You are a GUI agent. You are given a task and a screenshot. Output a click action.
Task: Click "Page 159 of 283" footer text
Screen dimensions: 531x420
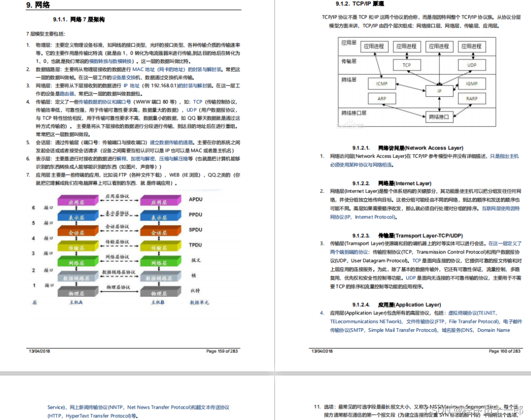[x=222, y=351]
